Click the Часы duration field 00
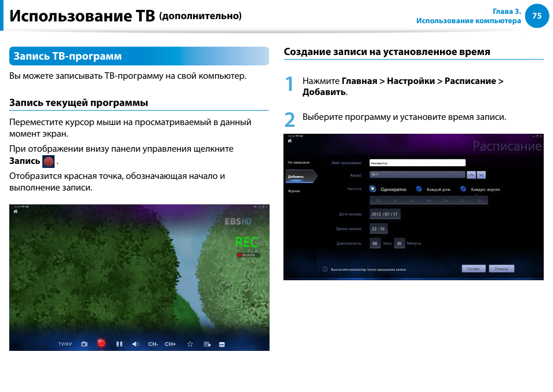 pyautogui.click(x=375, y=243)
